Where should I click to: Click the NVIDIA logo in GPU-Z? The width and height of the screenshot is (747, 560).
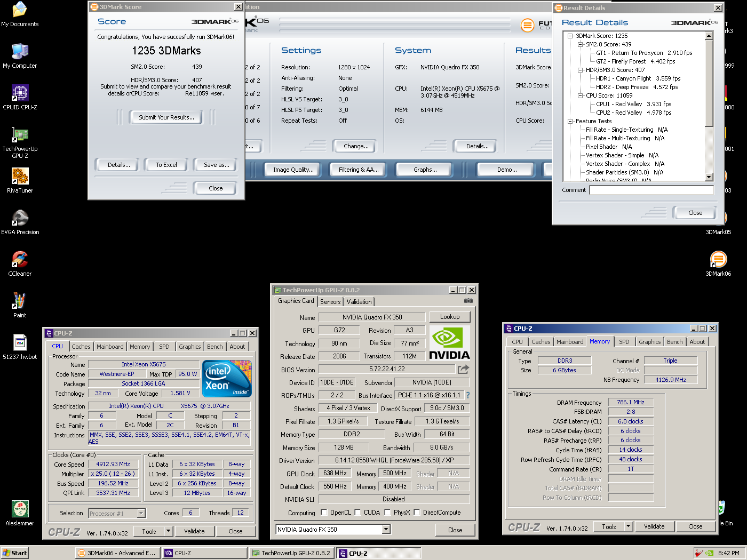[x=449, y=343]
